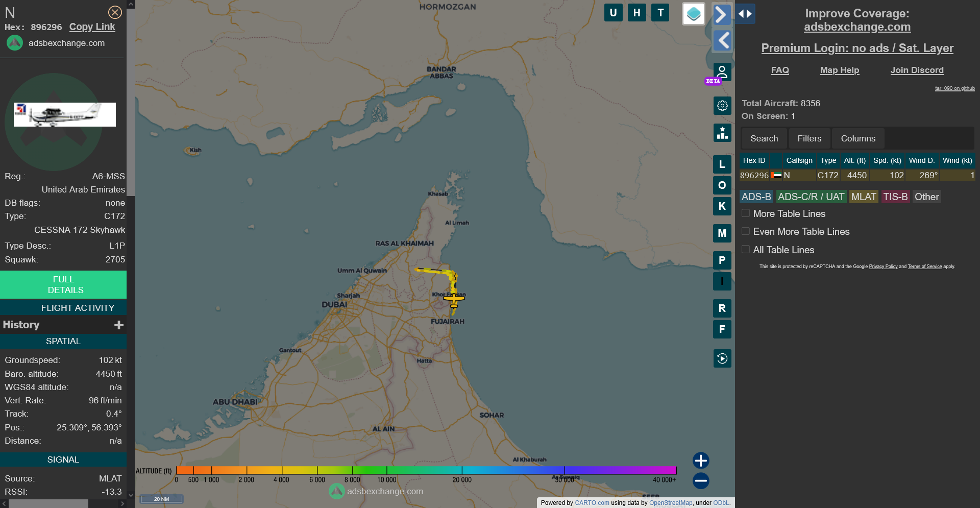The height and width of the screenshot is (508, 980).
Task: Open the FAQ link
Action: click(780, 70)
